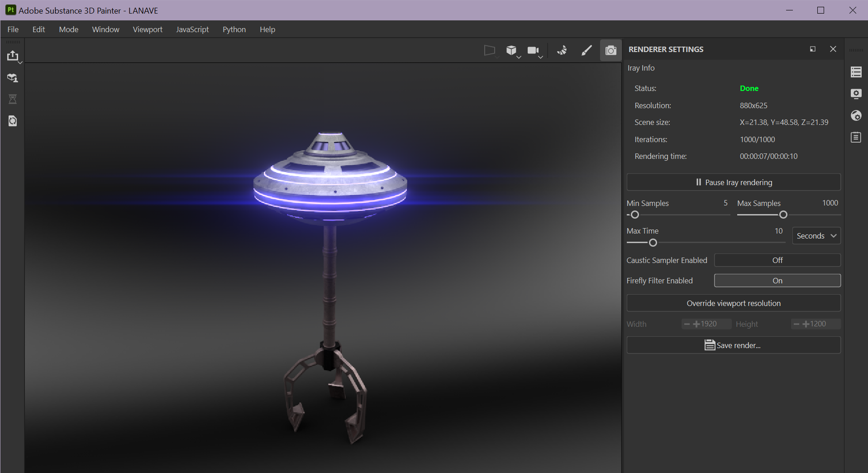Open the Seconds time unit dropdown

(816, 236)
